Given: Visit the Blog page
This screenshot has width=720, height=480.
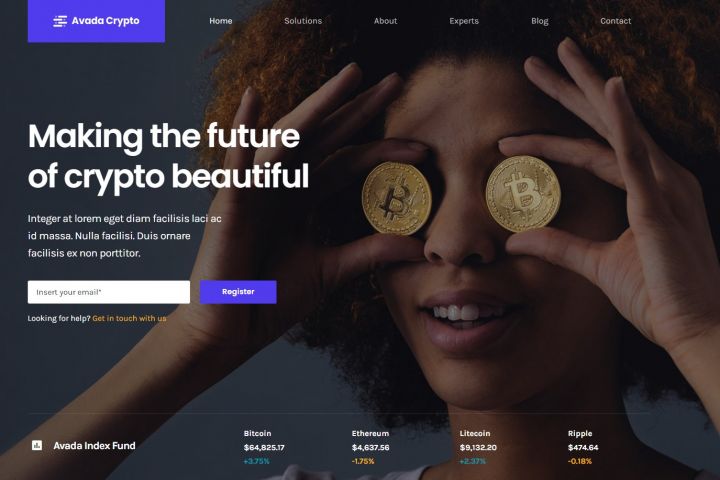Looking at the screenshot, I should point(540,21).
